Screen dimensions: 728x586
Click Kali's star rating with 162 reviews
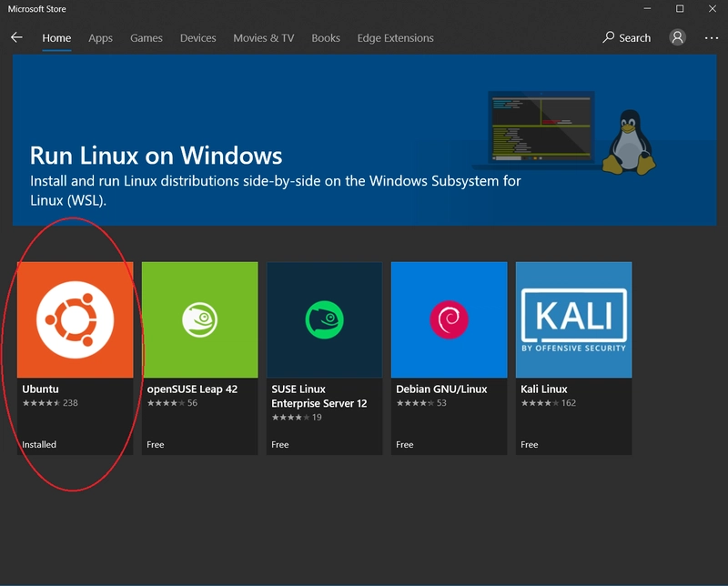pyautogui.click(x=549, y=402)
